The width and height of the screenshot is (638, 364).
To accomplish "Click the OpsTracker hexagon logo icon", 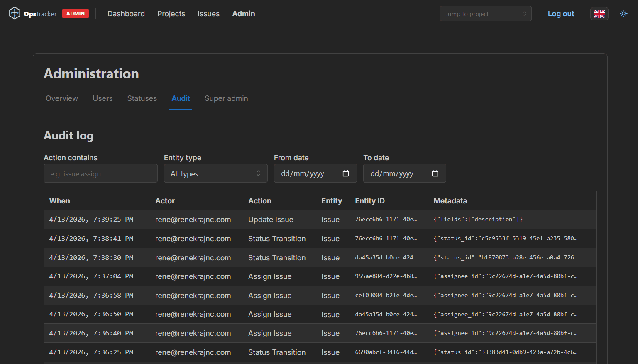I will (x=15, y=13).
